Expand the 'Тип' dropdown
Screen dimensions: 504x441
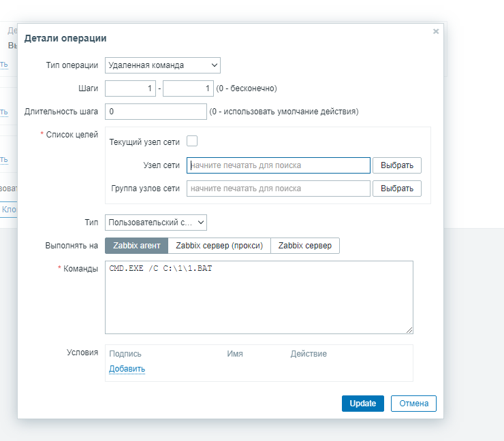[156, 223]
